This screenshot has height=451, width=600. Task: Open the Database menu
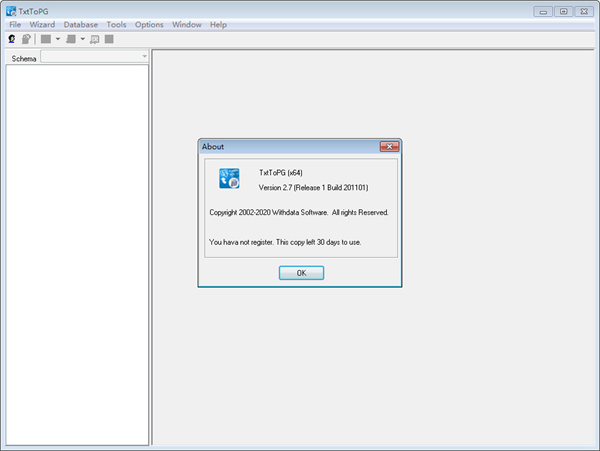point(81,24)
